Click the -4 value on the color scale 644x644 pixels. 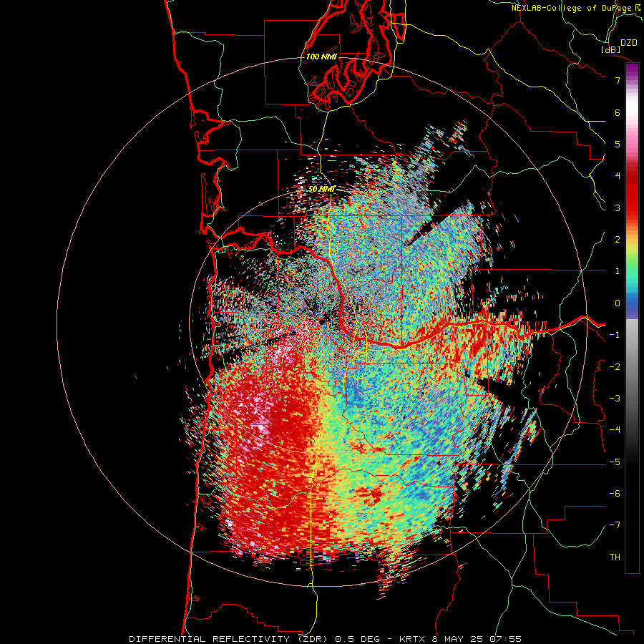click(x=615, y=430)
